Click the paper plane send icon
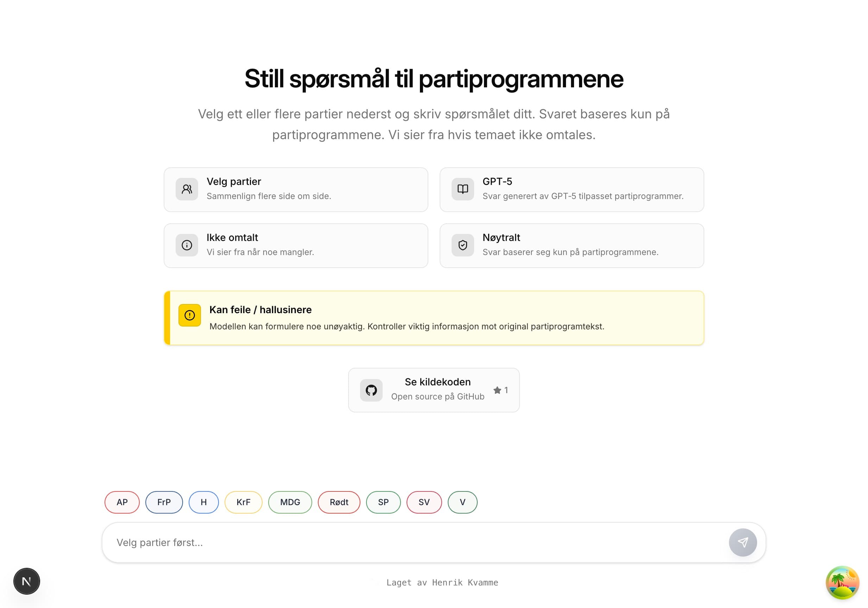This screenshot has height=608, width=868. 743,542
